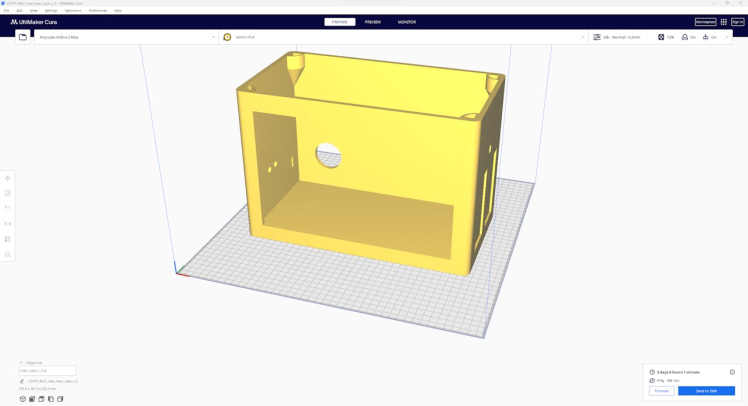Image resolution: width=748 pixels, height=406 pixels.
Task: Switch to the MONITOR stage tab
Action: (407, 22)
